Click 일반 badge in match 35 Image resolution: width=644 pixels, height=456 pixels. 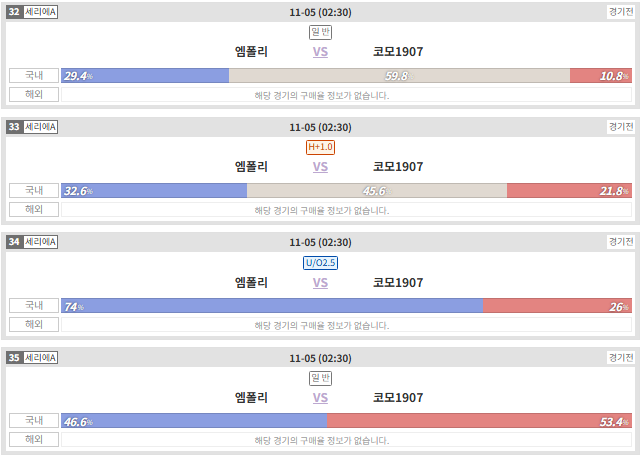[320, 378]
